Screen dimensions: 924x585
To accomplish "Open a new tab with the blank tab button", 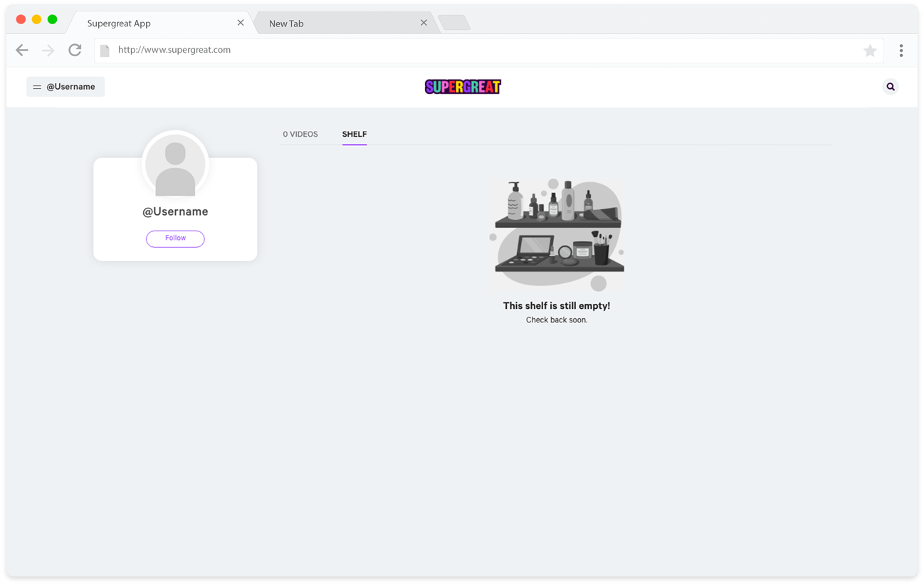I will pyautogui.click(x=453, y=23).
